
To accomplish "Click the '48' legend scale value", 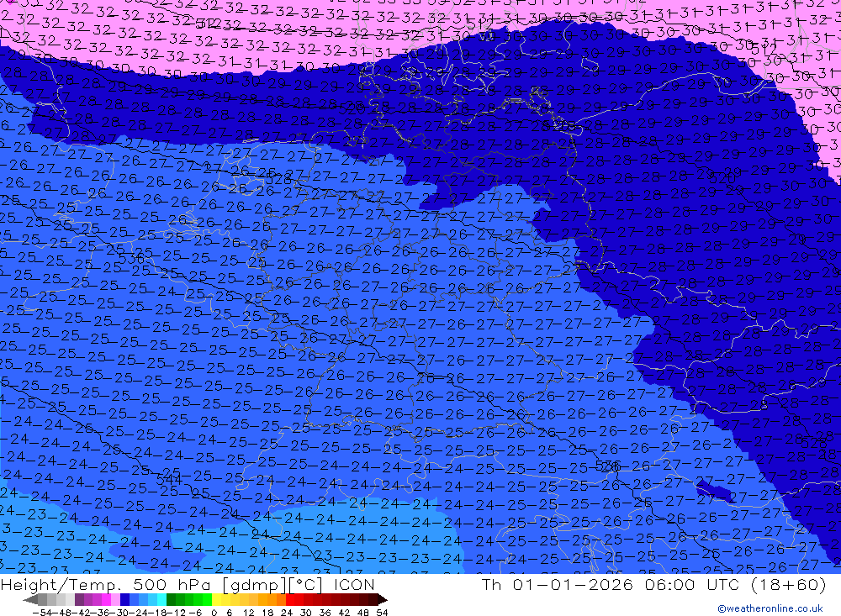I will coord(362,613).
